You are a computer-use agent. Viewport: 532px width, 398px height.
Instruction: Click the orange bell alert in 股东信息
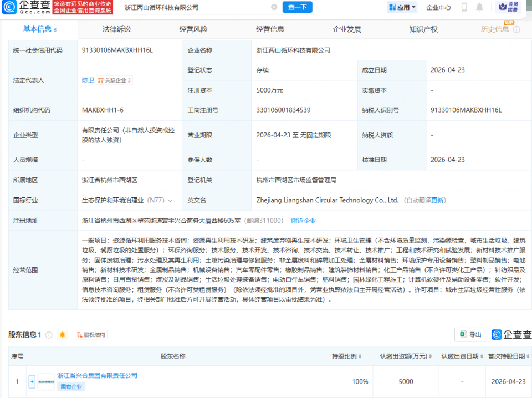63,335
